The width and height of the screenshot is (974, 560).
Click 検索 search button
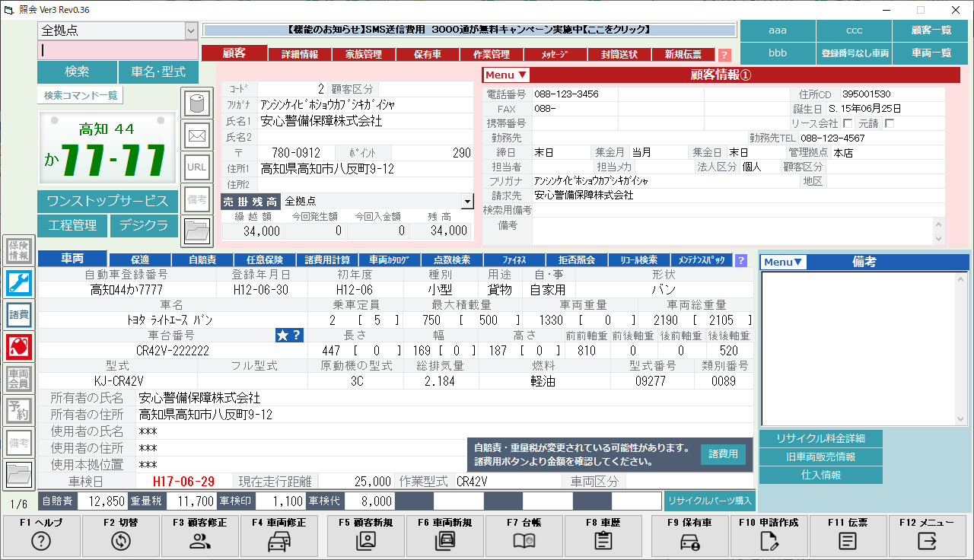(77, 72)
